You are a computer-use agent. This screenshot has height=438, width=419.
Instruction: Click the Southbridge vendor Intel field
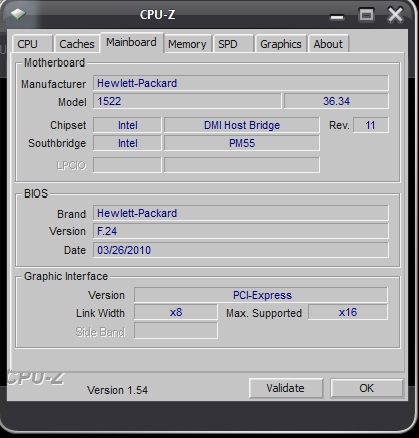tap(127, 143)
